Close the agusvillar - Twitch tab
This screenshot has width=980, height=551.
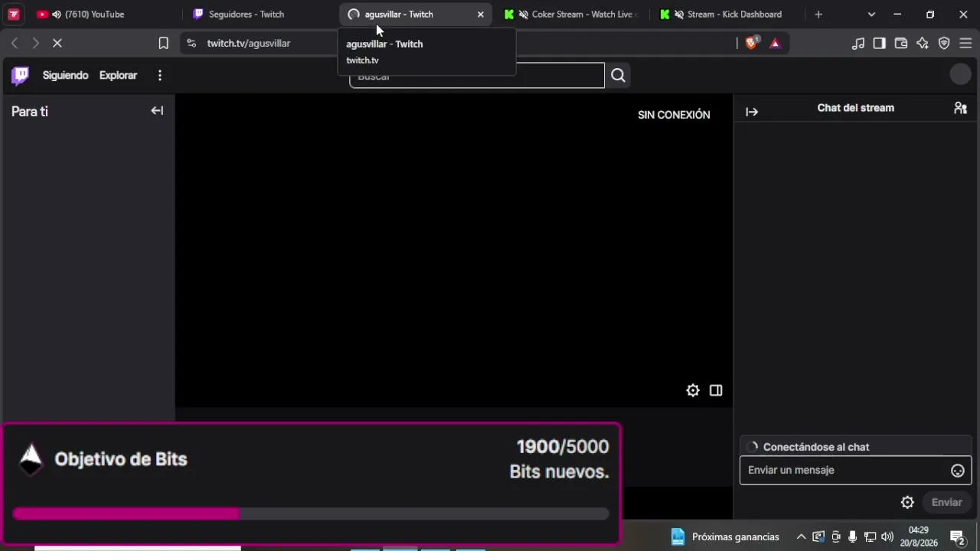click(x=480, y=14)
